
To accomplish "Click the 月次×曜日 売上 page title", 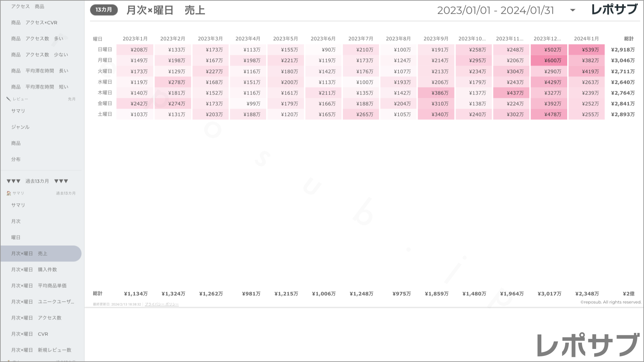I will pyautogui.click(x=166, y=10).
